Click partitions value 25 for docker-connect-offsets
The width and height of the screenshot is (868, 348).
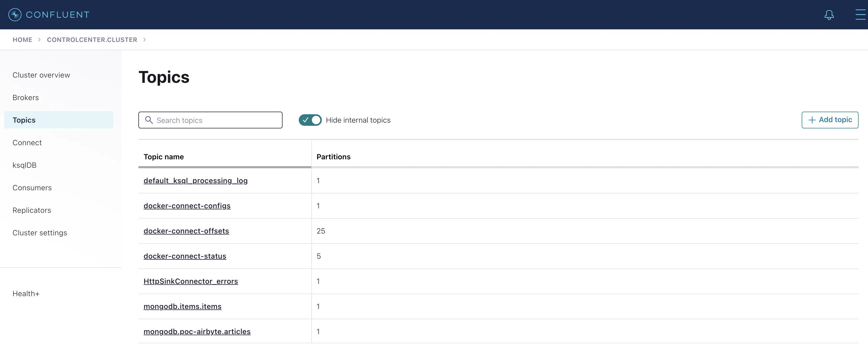pos(321,231)
